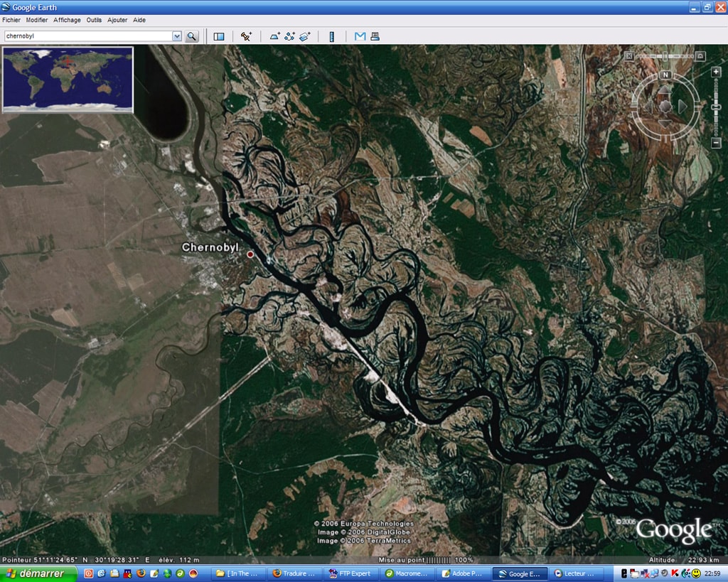Image resolution: width=728 pixels, height=582 pixels.
Task: Click the horizontal tilt slider handle
Action: [665, 56]
